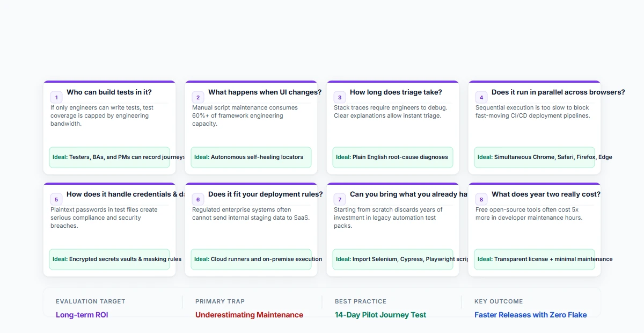Click Ideal box 'Import Selenium, Cypress, Playwright'
Screen dimensions: 644x333
[x=393, y=259]
